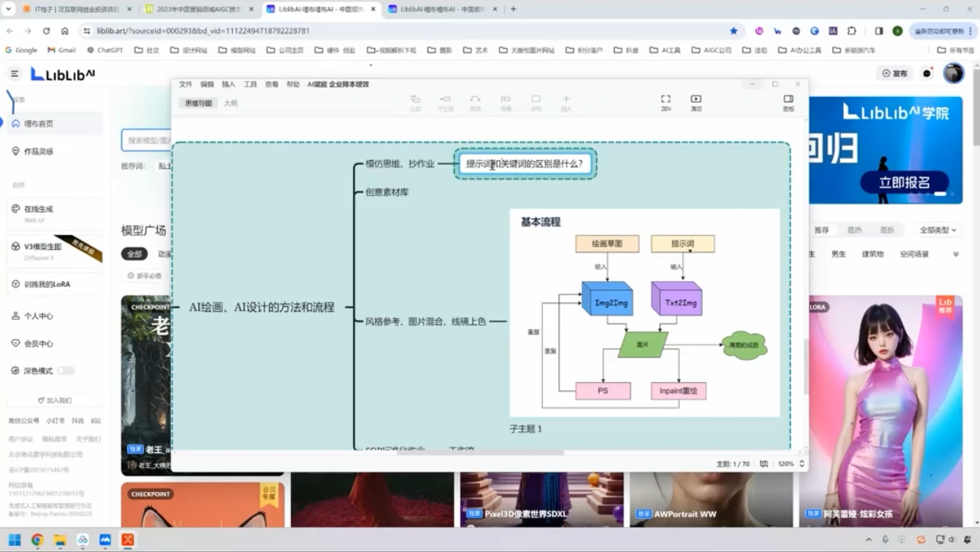Bookmark the page with the browser star icon
The height and width of the screenshot is (552, 980).
pyautogui.click(x=733, y=30)
